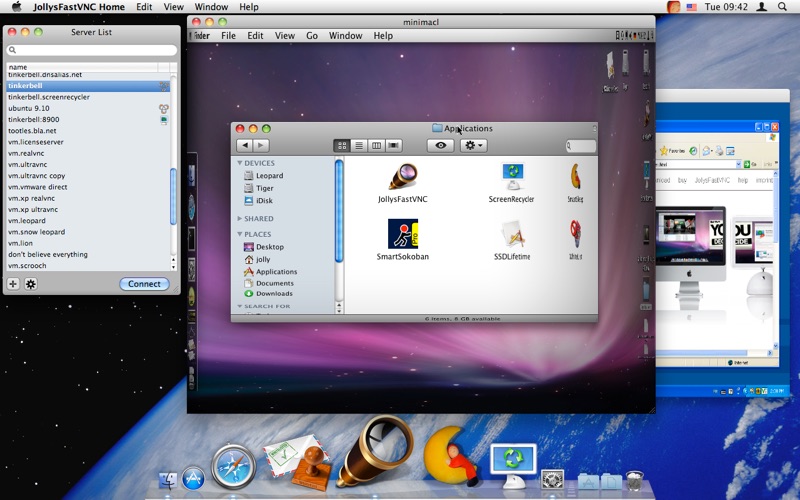Launch SmartSokoban from the Applications folder
Viewport: 800px width, 500px height.
coord(403,234)
